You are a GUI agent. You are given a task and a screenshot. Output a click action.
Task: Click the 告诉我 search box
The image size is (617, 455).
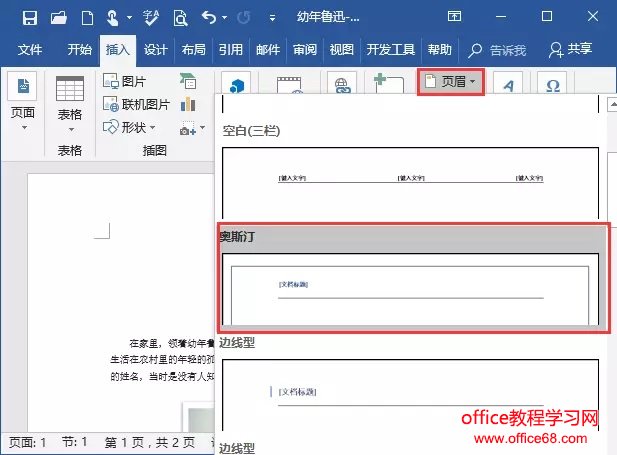[x=497, y=50]
